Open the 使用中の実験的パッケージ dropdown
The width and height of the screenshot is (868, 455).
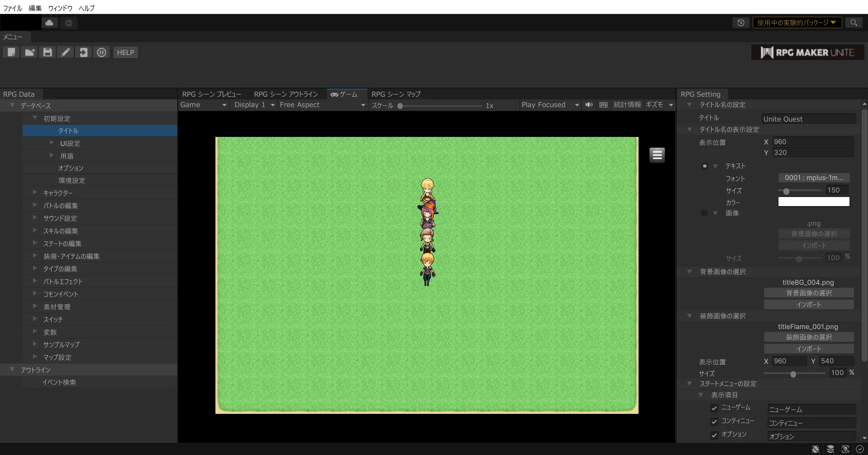pyautogui.click(x=797, y=23)
